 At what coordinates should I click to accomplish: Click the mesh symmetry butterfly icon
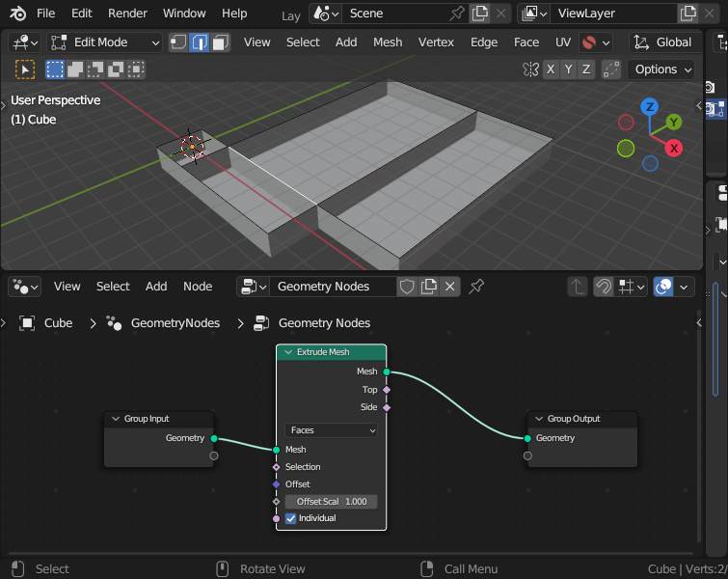click(x=530, y=69)
